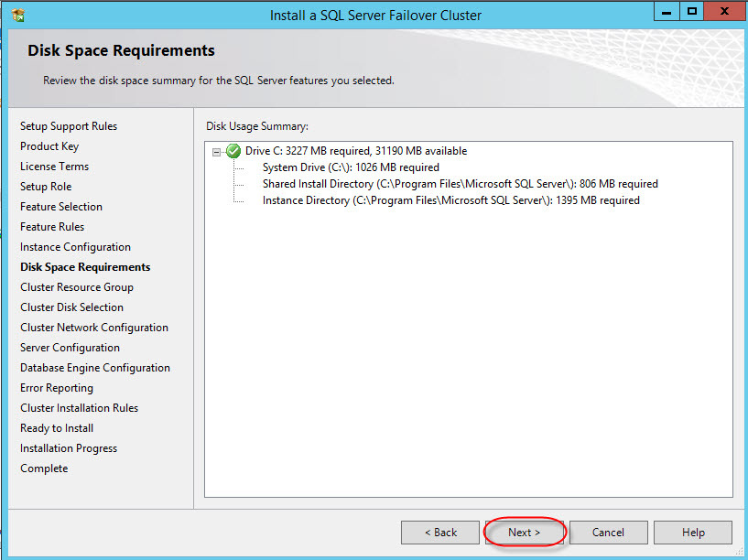Select the Shared Install Directory row
The image size is (748, 560).
click(x=460, y=184)
